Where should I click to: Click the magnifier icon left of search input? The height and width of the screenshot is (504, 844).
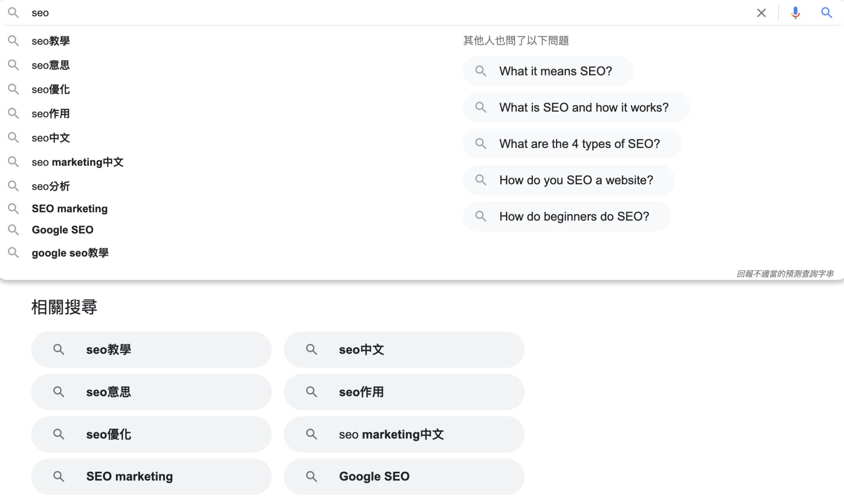(x=13, y=13)
